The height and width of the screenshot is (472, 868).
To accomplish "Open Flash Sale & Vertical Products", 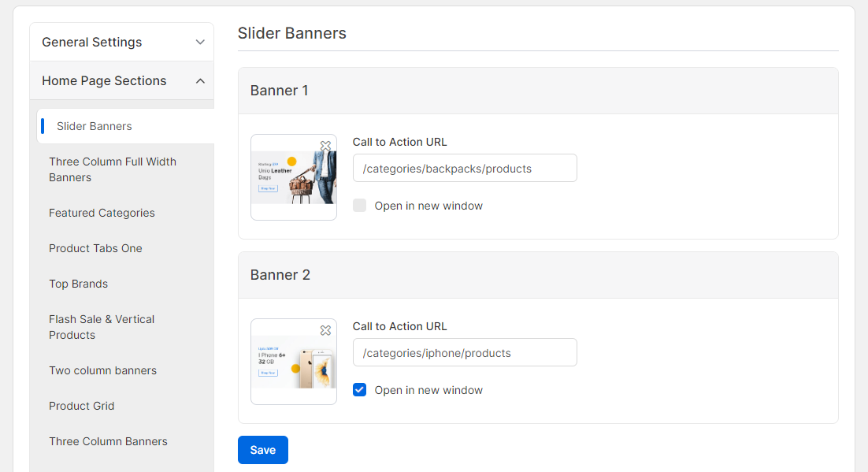I will tap(102, 327).
